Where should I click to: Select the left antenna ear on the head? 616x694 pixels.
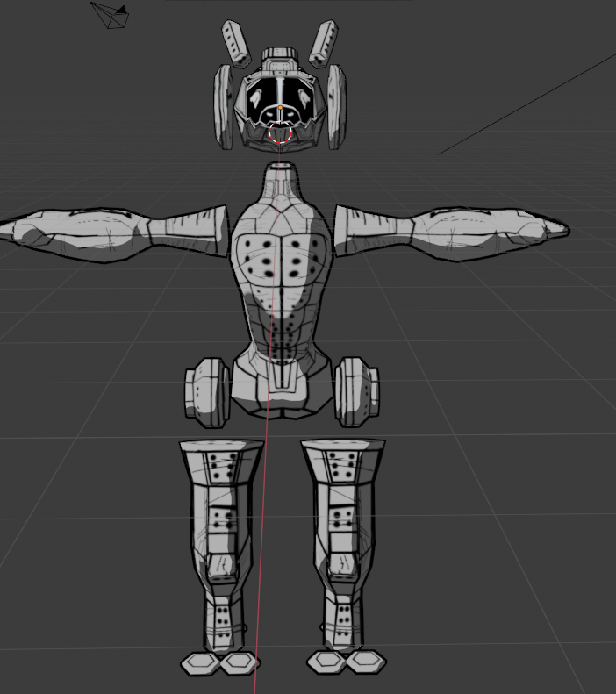[235, 43]
